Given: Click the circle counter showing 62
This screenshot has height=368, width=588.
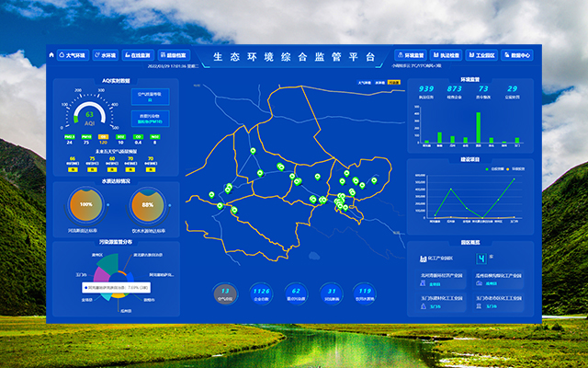Looking at the screenshot, I should coord(295,293).
